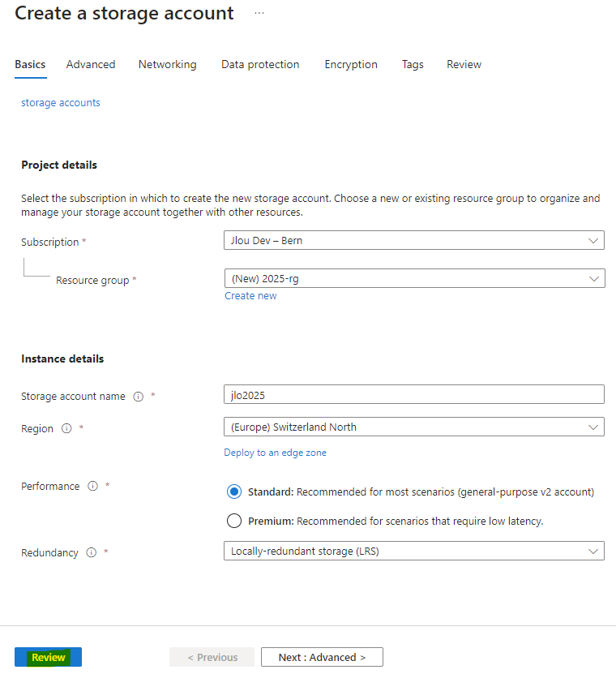616x674 pixels.
Task: Click the Storage account name info icon
Action: point(138,397)
